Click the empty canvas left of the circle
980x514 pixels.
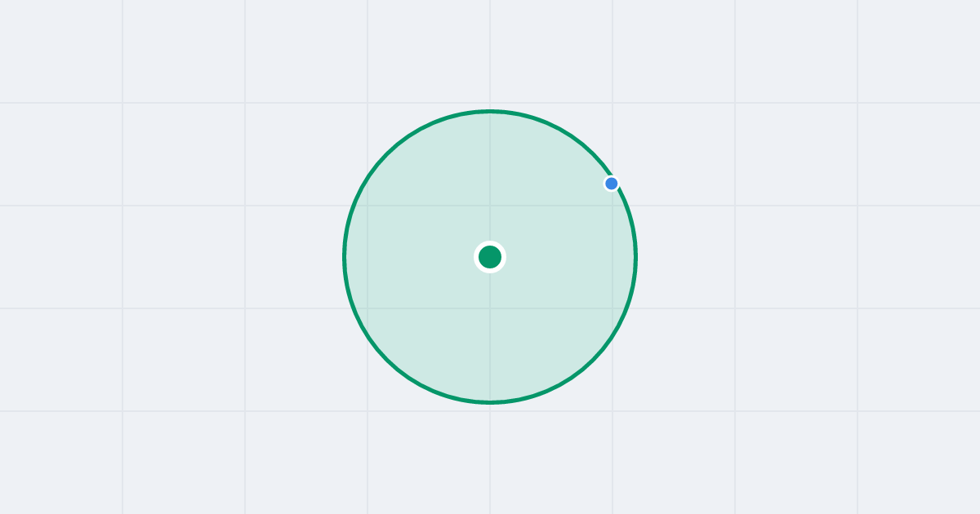pyautogui.click(x=171, y=257)
